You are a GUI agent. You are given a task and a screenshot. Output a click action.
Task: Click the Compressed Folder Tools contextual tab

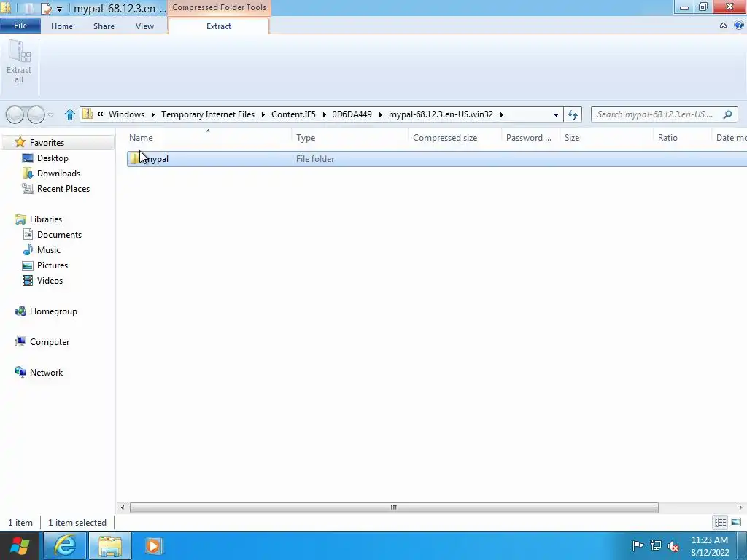click(219, 7)
